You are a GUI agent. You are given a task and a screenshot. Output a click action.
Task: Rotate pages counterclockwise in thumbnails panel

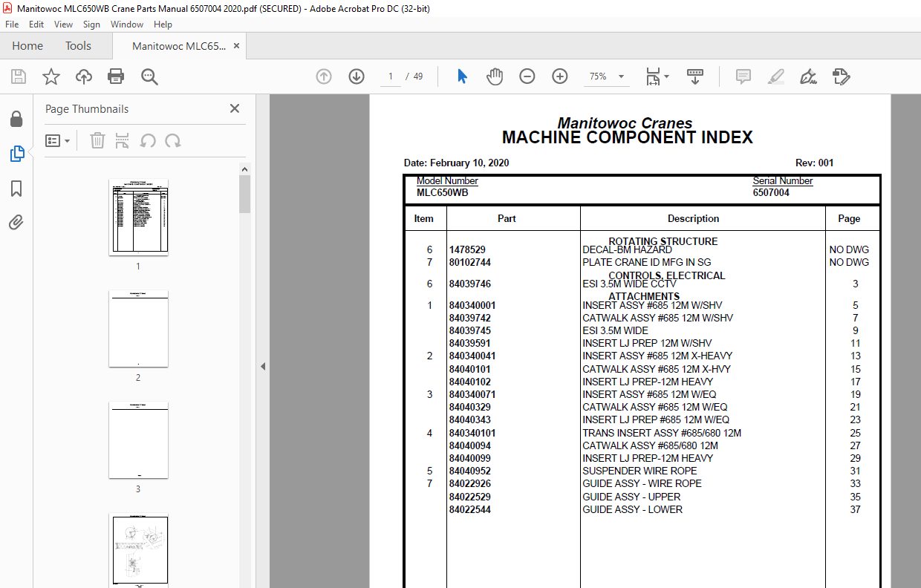point(148,140)
